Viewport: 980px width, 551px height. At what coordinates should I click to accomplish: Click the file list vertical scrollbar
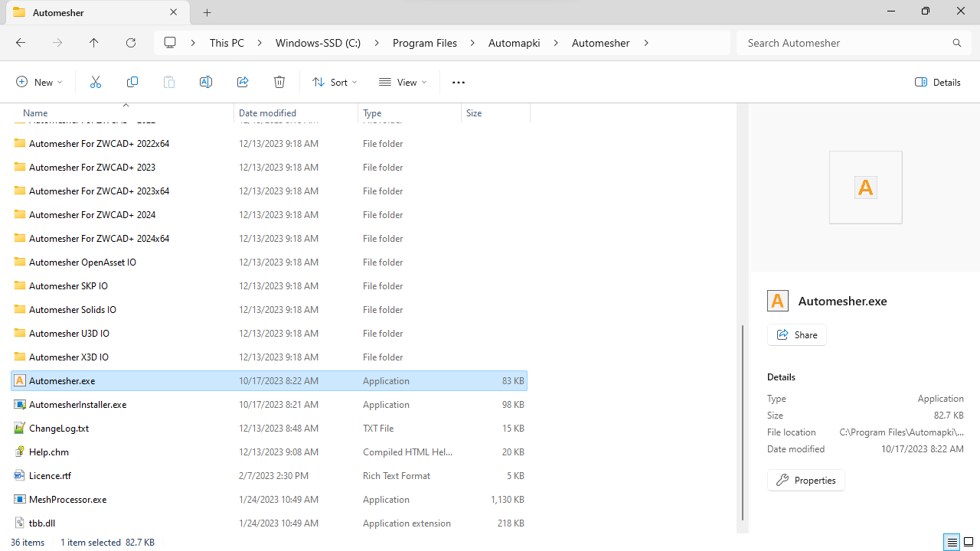741,422
